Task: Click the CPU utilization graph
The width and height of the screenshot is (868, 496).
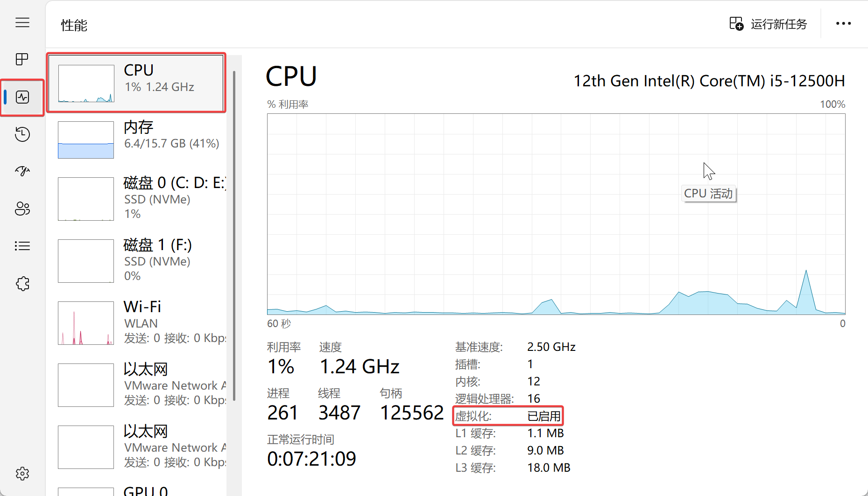Action: point(556,215)
